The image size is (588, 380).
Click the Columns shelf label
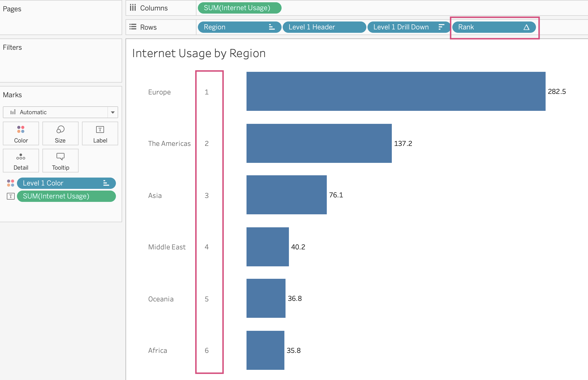coord(154,8)
